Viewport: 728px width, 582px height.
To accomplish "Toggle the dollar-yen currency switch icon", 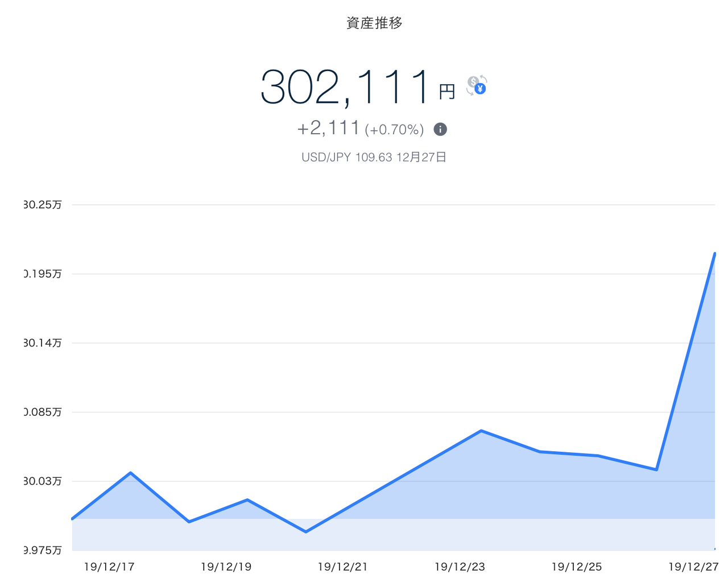I will tap(477, 85).
